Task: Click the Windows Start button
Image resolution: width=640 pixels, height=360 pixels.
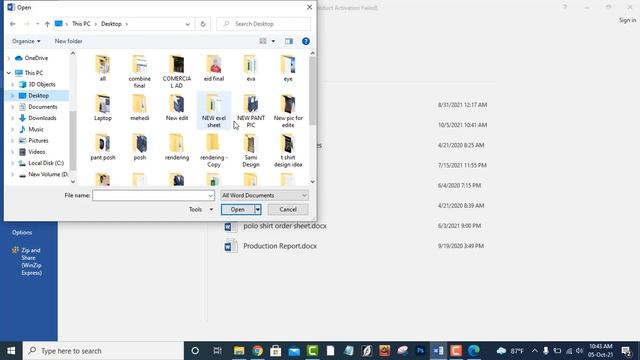Action: [x=11, y=351]
